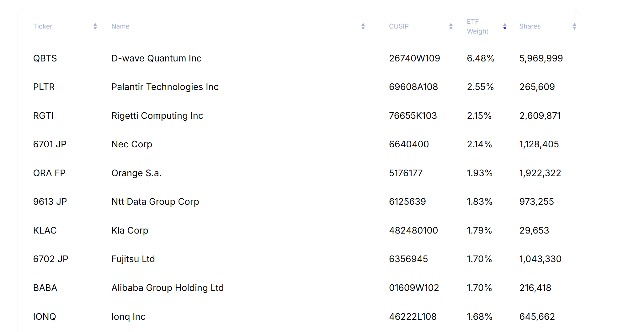The width and height of the screenshot is (644, 332).
Task: Click the CUSIP column sort arrows
Action: tap(451, 26)
